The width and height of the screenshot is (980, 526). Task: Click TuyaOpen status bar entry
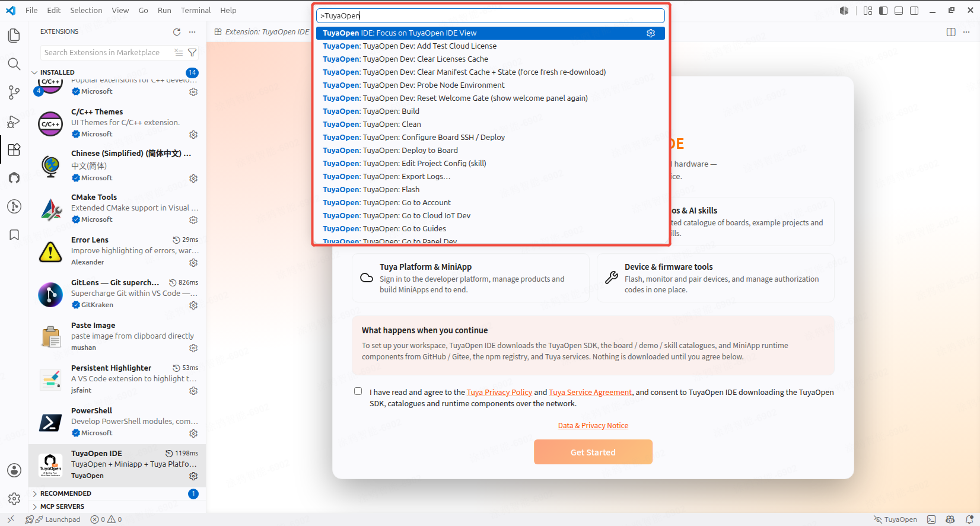click(x=896, y=519)
